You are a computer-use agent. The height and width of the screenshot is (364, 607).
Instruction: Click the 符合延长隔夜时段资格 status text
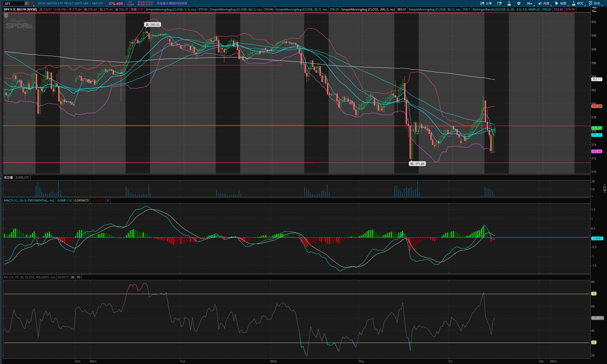click(172, 3)
